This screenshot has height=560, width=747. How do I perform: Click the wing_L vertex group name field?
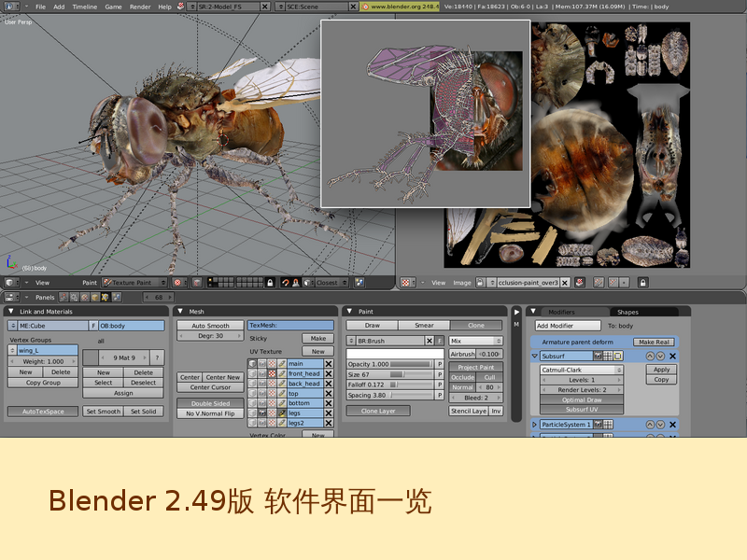click(x=48, y=351)
